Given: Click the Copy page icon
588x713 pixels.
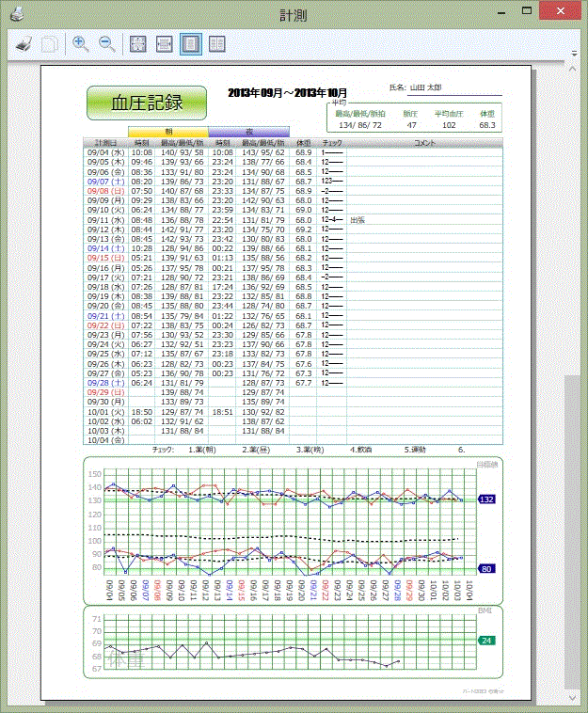Looking at the screenshot, I should click(x=50, y=44).
